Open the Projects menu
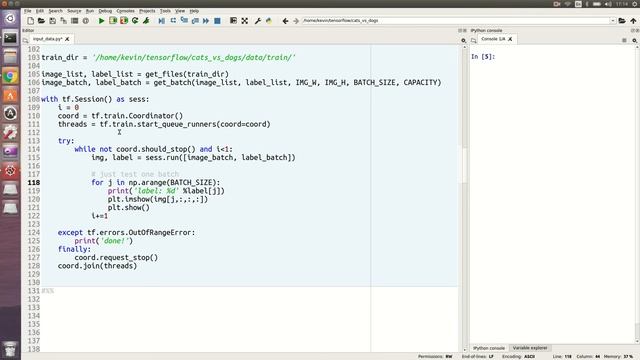 tap(147, 11)
